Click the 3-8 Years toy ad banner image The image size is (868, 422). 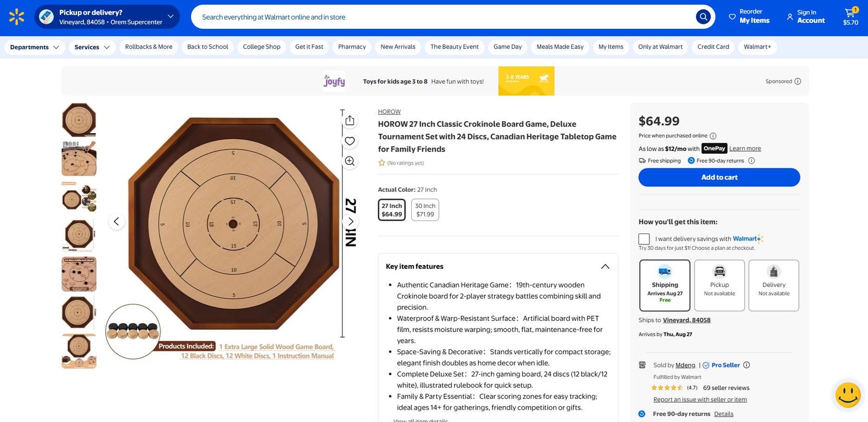[526, 81]
